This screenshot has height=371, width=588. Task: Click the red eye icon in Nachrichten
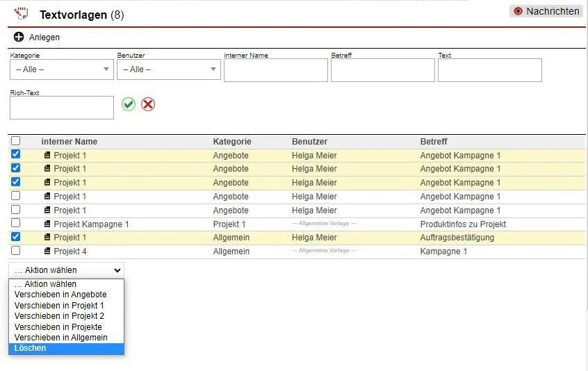tap(518, 11)
